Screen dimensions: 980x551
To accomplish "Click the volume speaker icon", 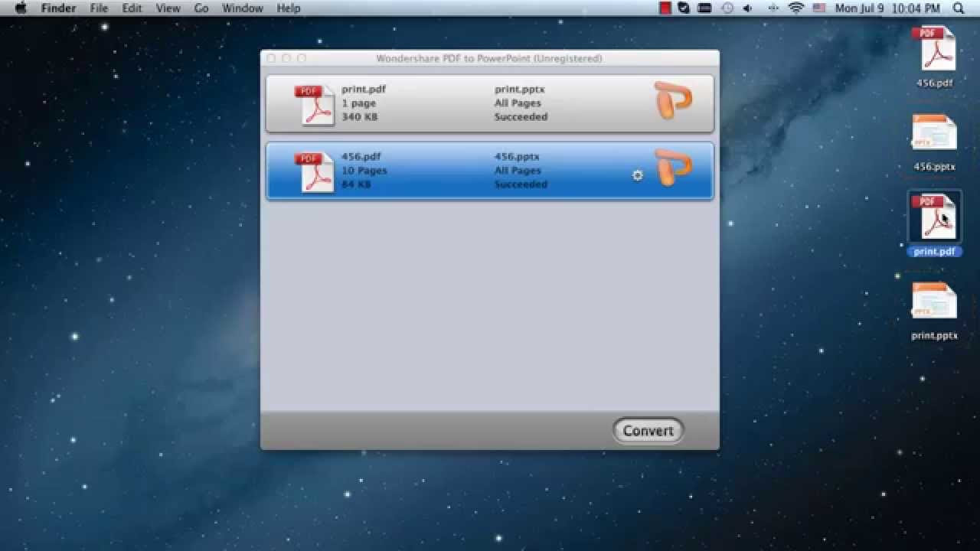I will [x=748, y=8].
